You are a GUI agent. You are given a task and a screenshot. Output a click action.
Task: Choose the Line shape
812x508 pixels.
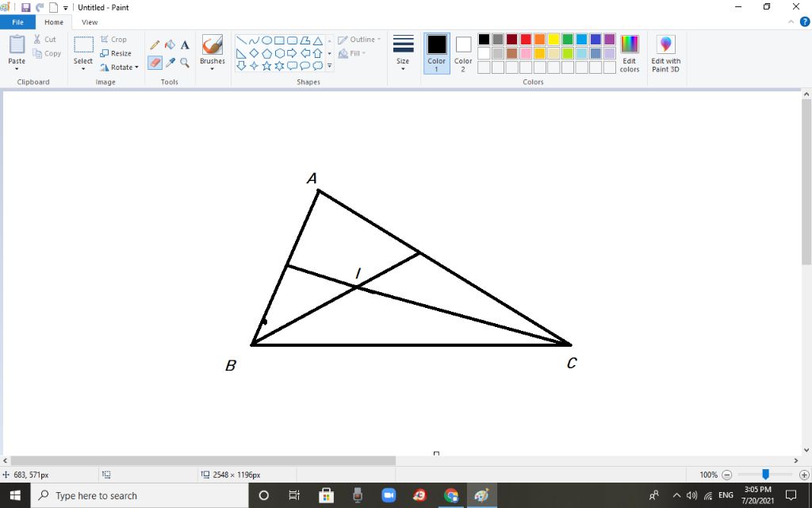(x=241, y=40)
